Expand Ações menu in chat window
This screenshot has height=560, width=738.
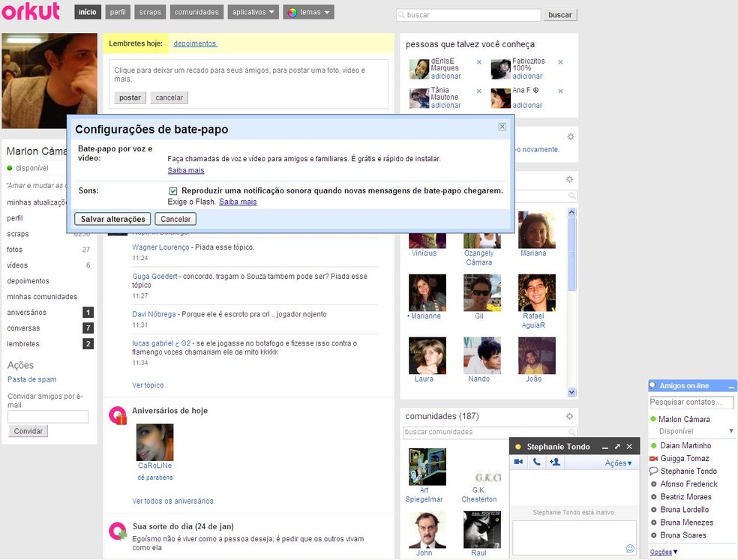point(618,463)
